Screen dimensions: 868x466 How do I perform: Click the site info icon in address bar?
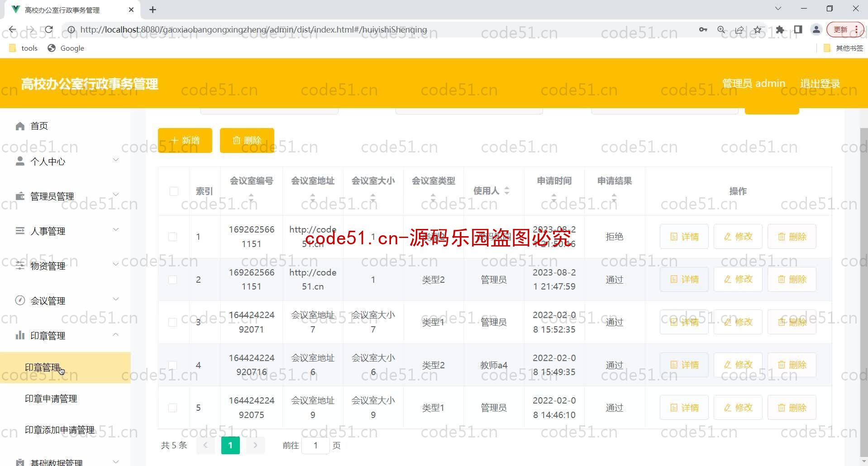click(x=71, y=30)
